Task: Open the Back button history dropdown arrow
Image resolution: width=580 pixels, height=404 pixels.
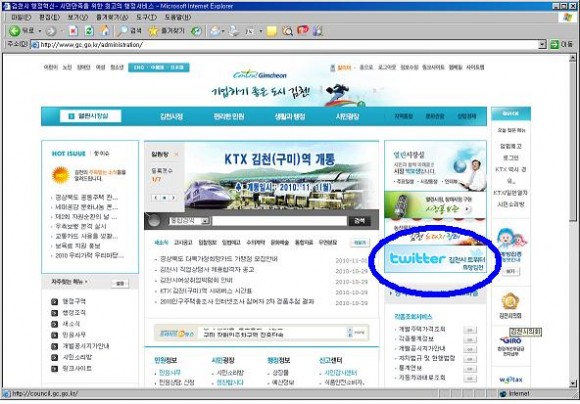Action: (40, 31)
